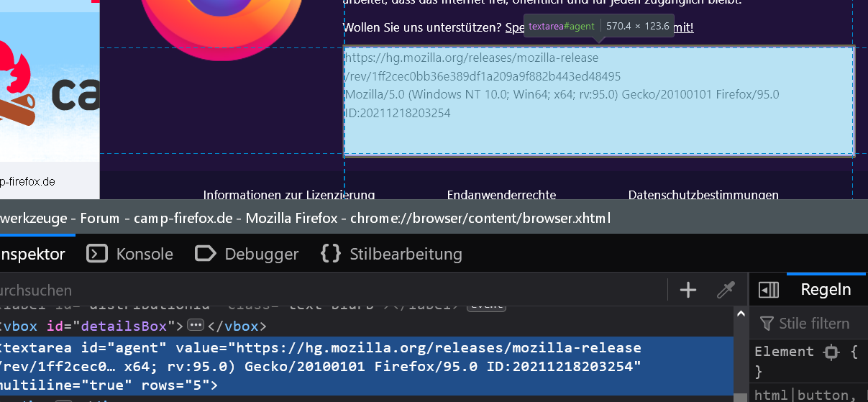Screen dimensions: 868x402
Task: Click inside the user agent textarea
Action: click(599, 101)
